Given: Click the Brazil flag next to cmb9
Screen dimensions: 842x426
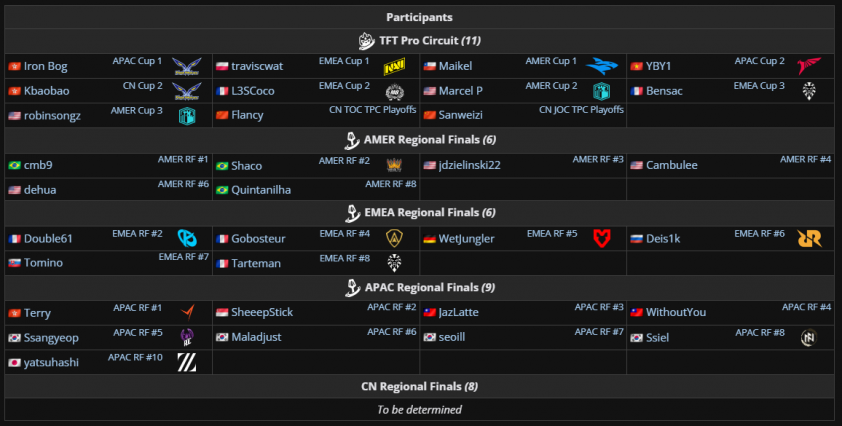Looking at the screenshot, I should point(14,165).
